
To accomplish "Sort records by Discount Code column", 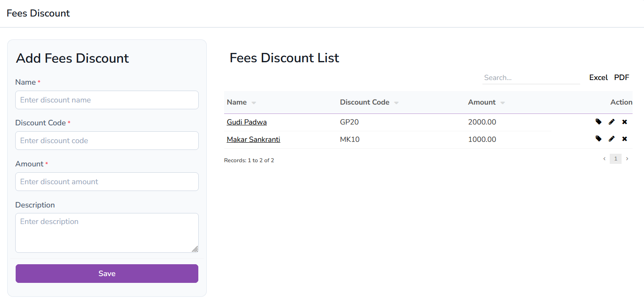I will (x=364, y=102).
